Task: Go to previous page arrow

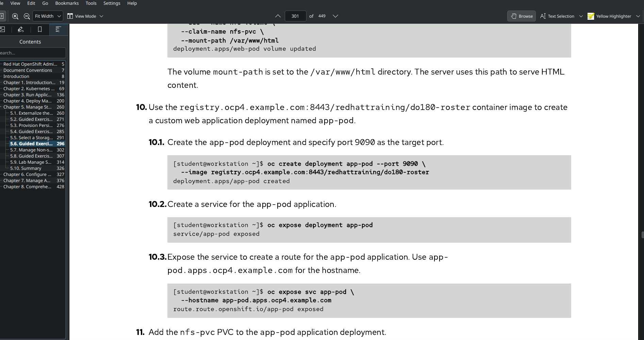Action: pyautogui.click(x=278, y=16)
